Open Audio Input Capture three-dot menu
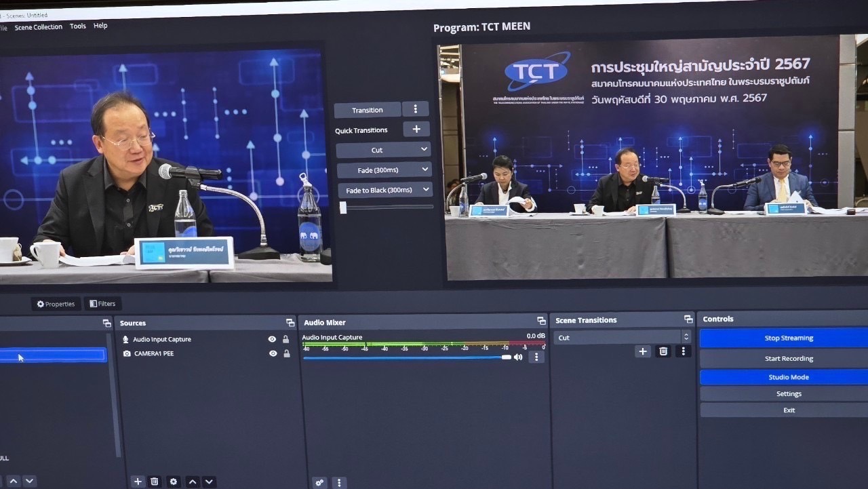The width and height of the screenshot is (868, 489). [536, 357]
